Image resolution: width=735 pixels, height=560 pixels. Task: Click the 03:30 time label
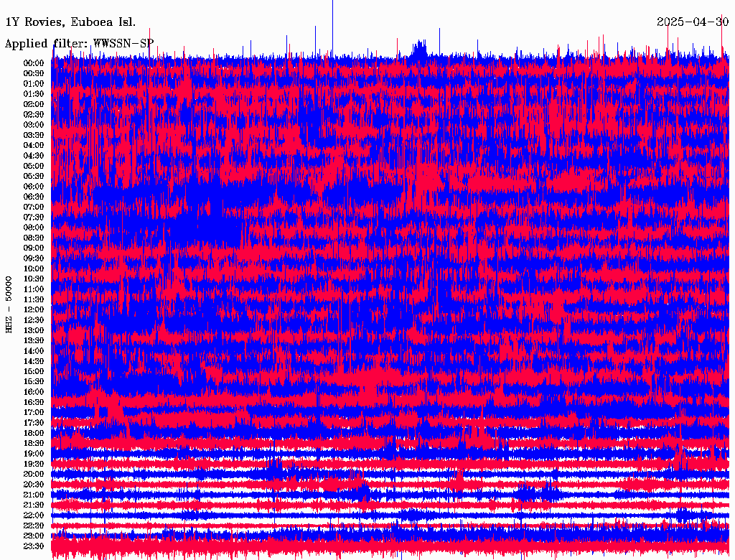pyautogui.click(x=33, y=136)
